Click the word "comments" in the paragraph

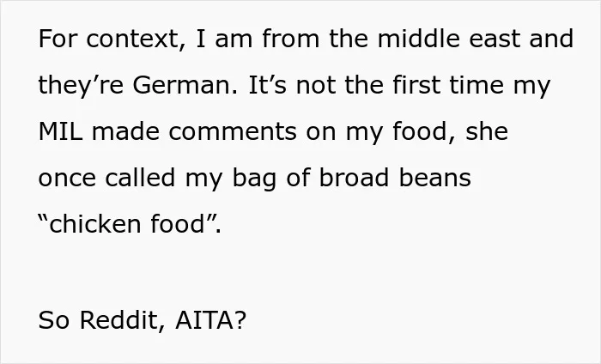(x=233, y=131)
